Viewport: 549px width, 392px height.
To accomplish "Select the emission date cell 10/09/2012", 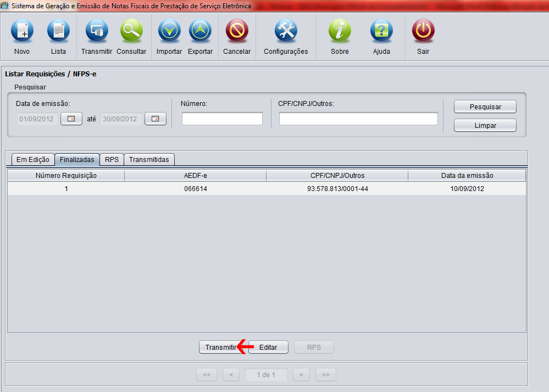I will (x=467, y=189).
